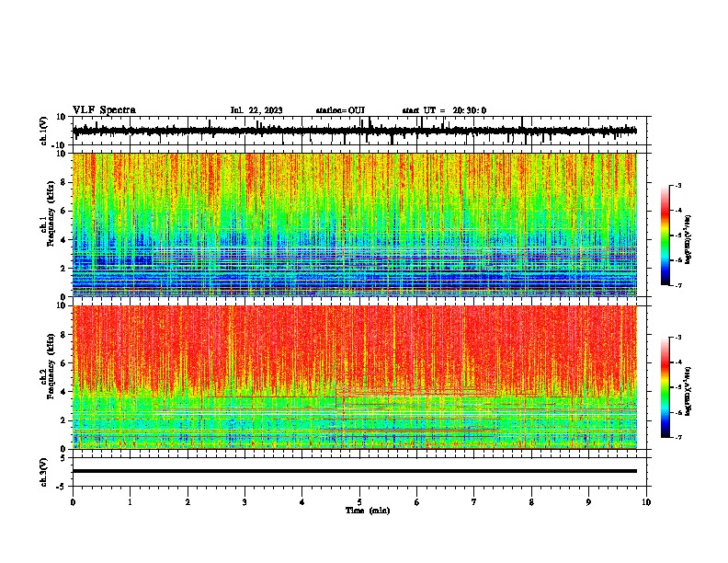
Task: Click the "5" tick on ch.3(V) axis
Action: (x=63, y=457)
